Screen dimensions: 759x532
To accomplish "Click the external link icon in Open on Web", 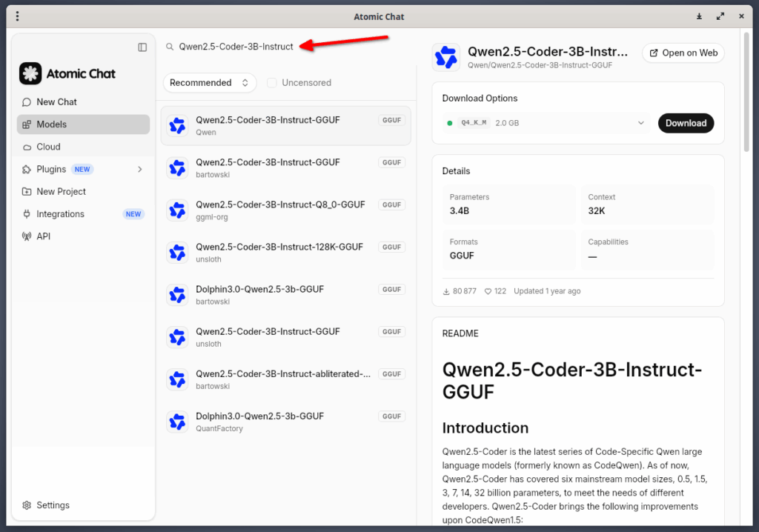I will point(654,53).
